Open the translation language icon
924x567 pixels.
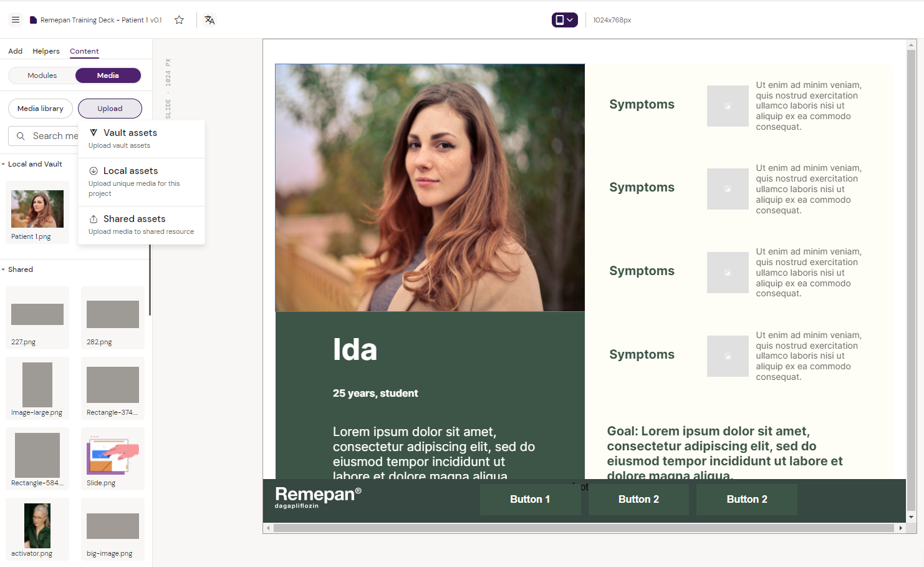209,20
